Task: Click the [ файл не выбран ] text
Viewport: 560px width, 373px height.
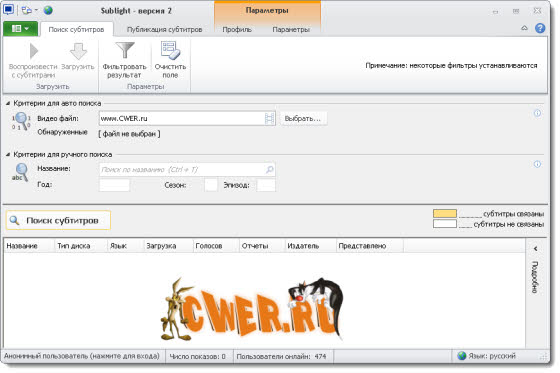Action: [129, 134]
